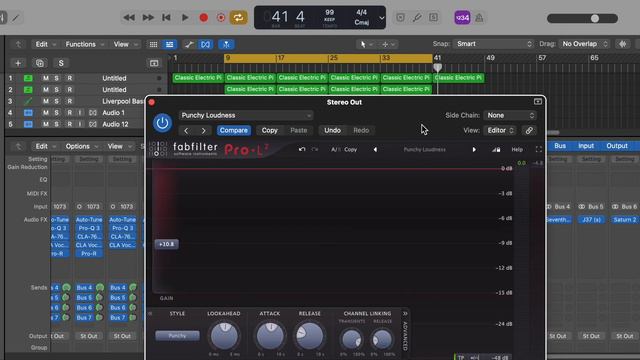This screenshot has height=360, width=640.
Task: Click bar 49 on the timeline ruler
Action: 490,58
